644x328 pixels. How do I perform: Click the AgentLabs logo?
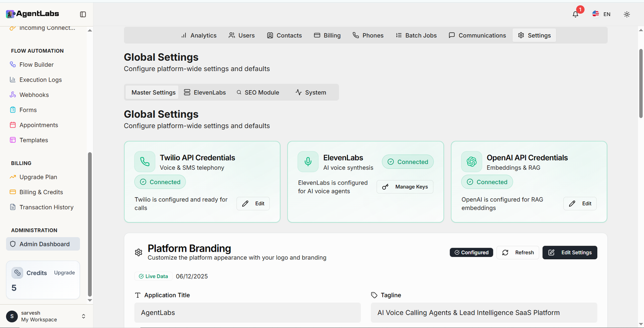pos(33,14)
